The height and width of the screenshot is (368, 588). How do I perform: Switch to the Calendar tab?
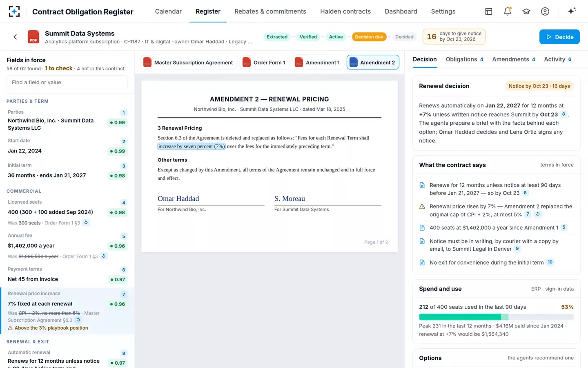[168, 11]
